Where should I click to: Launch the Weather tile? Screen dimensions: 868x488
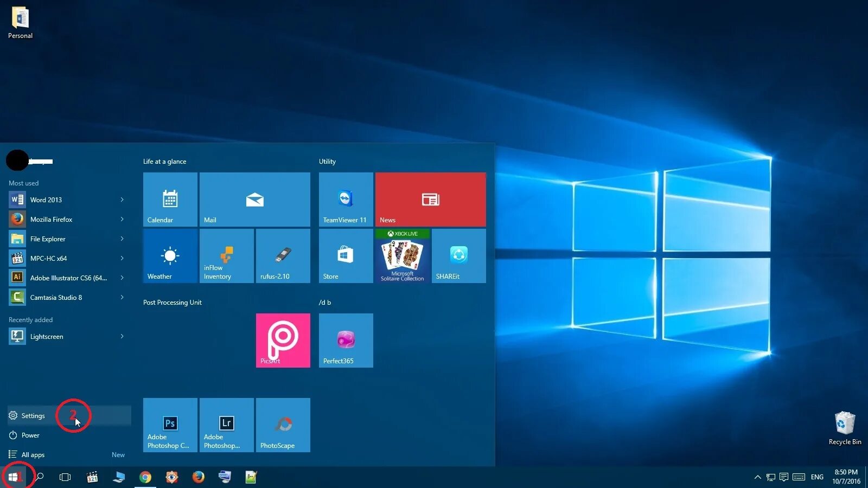170,256
